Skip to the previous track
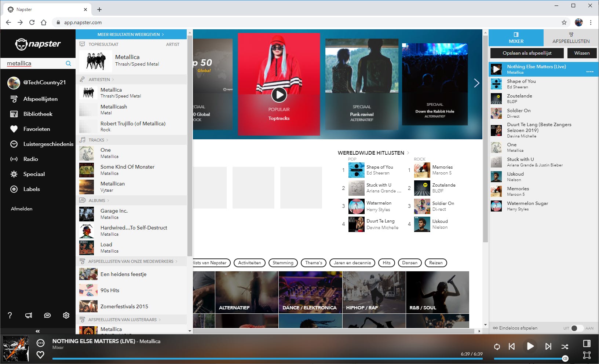Viewport: 599px width, 364px height. (512, 346)
